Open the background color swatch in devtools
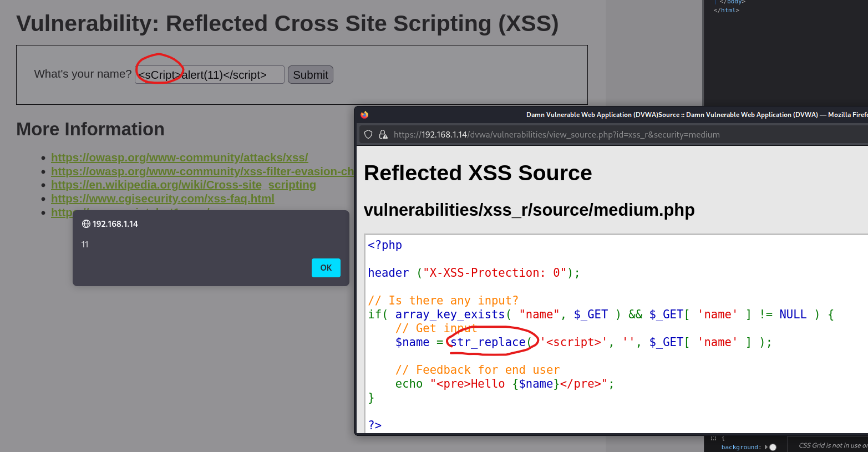This screenshot has height=452, width=868. coord(773,447)
